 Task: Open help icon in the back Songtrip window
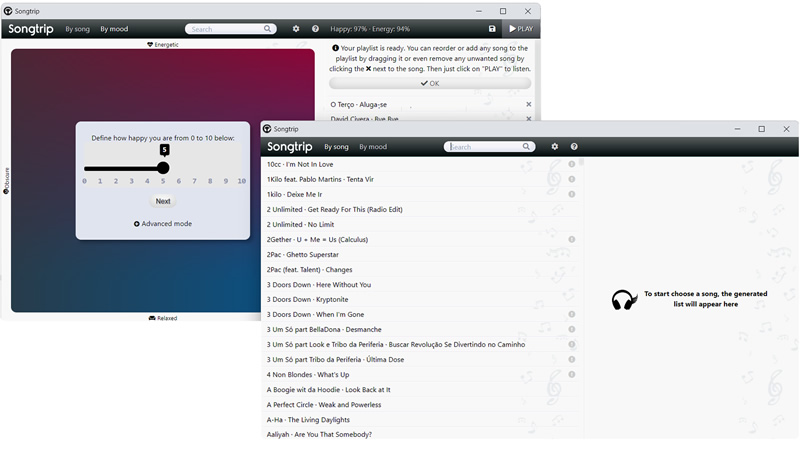pos(315,29)
